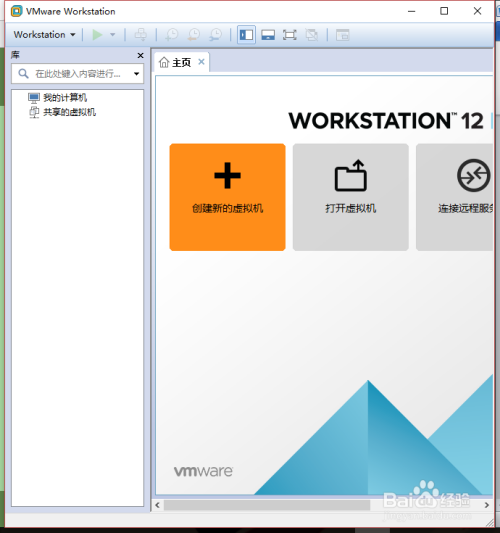Maximize the VMware Workstation window

444,11
